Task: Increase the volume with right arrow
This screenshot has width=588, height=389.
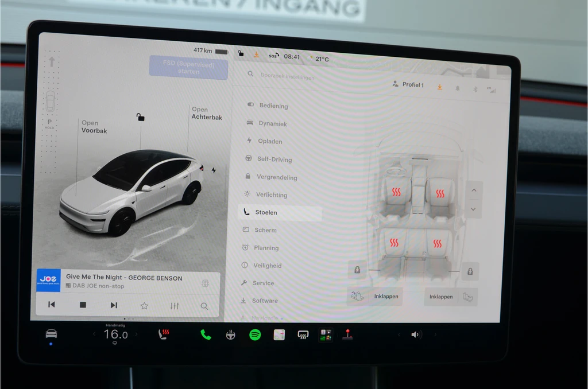Action: tap(435, 334)
